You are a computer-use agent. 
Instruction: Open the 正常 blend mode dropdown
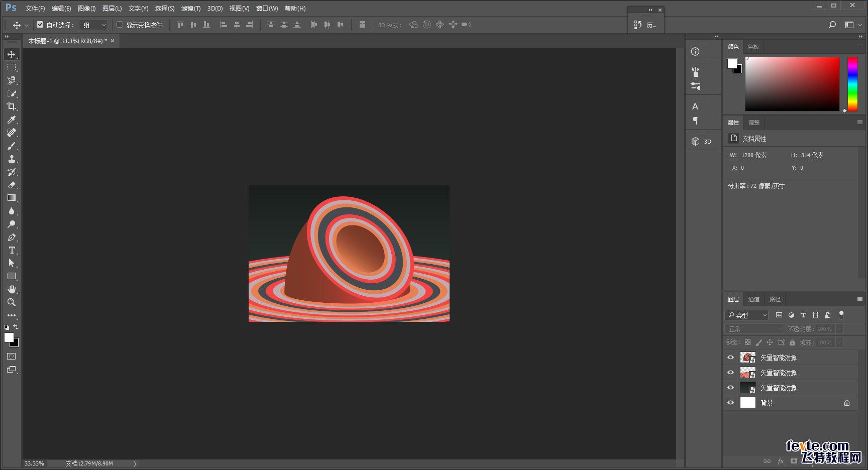point(754,329)
